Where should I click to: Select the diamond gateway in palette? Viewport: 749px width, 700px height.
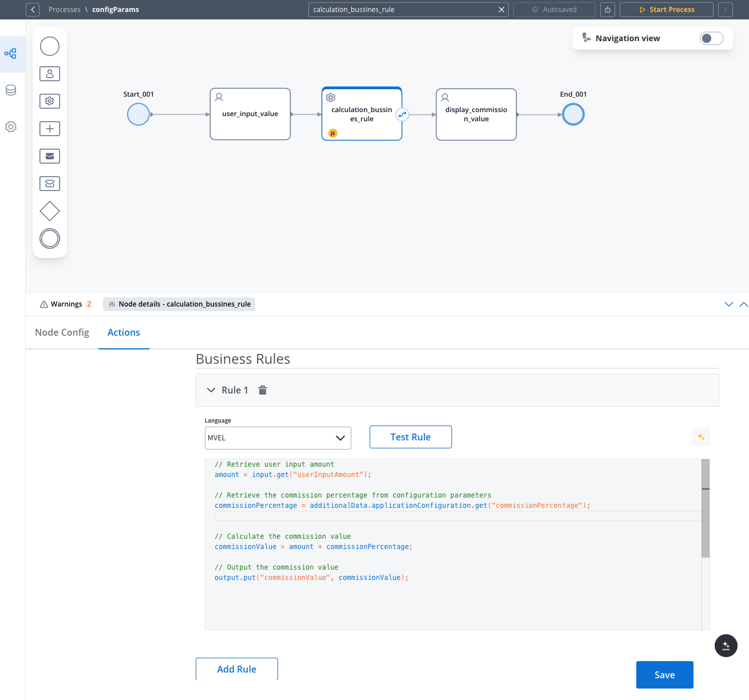(x=50, y=211)
